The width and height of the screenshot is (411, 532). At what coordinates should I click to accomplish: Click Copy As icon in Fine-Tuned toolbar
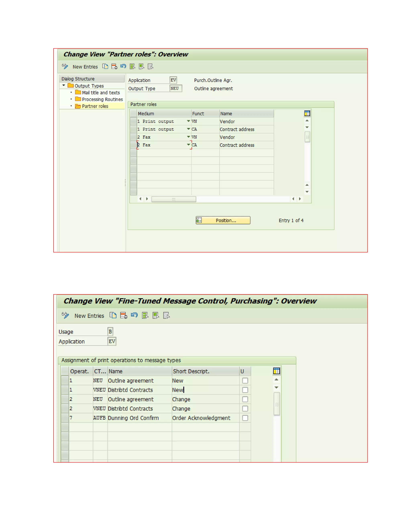(x=113, y=315)
